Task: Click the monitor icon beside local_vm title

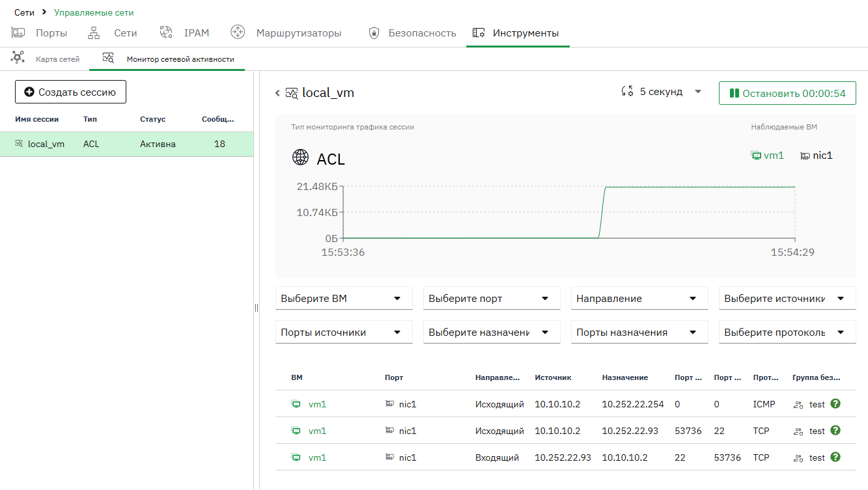Action: [292, 93]
